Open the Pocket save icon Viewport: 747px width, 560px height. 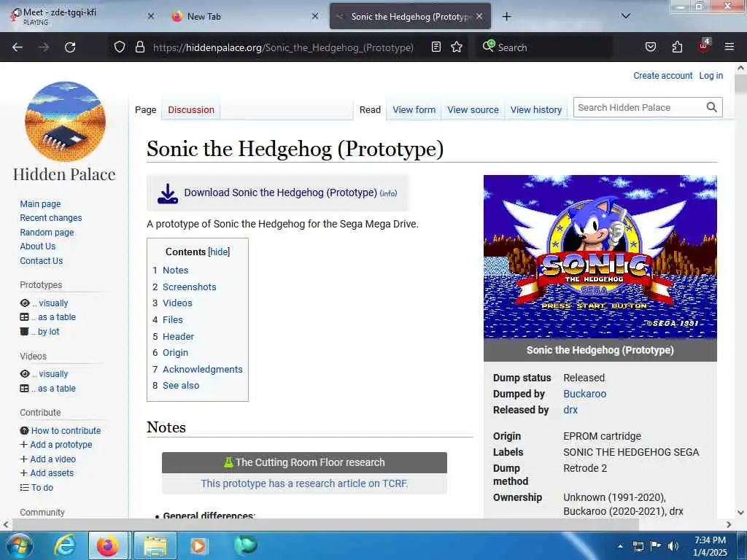point(651,47)
